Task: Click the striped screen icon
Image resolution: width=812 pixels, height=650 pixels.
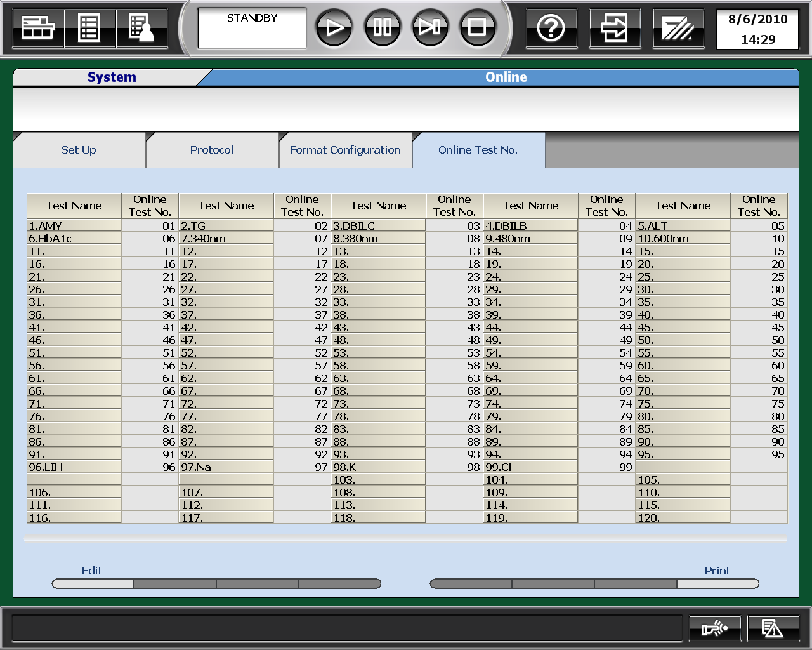Action: point(678,28)
